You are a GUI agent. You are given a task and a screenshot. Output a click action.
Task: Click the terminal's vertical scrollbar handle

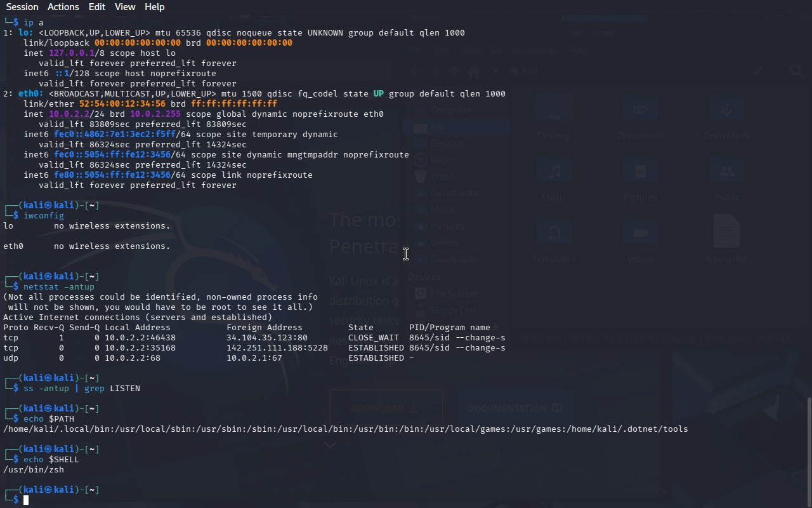click(808, 451)
